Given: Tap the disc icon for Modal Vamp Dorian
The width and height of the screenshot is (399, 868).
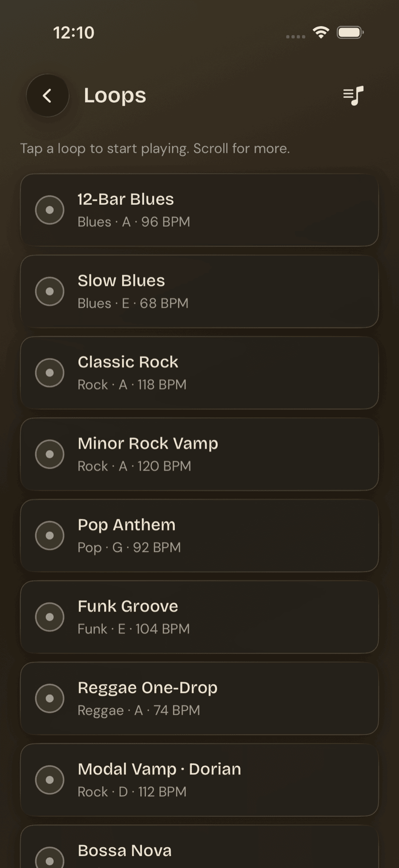Looking at the screenshot, I should click(x=50, y=780).
